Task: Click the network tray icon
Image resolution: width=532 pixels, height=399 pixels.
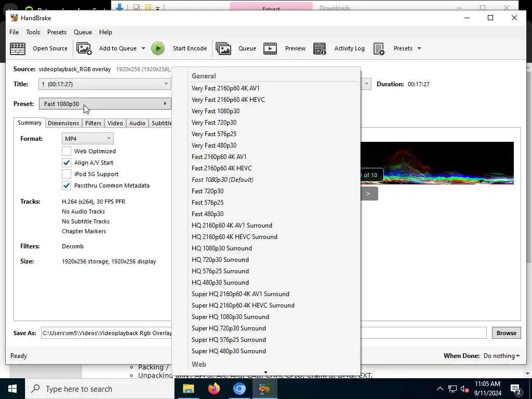Action: 453,389
